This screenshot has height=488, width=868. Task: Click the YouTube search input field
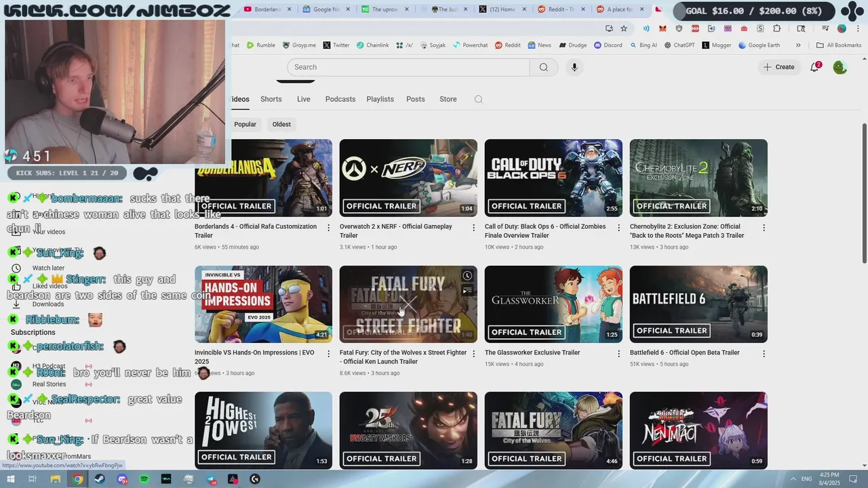[408, 67]
